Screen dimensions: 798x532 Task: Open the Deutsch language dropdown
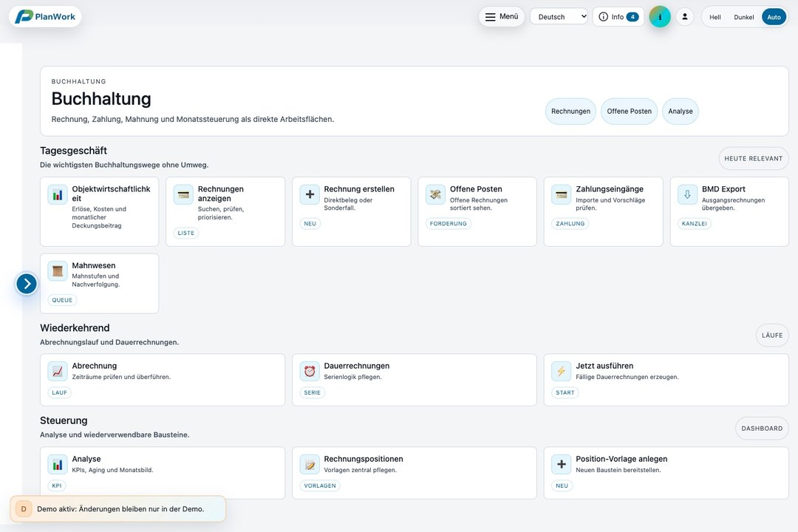point(559,17)
